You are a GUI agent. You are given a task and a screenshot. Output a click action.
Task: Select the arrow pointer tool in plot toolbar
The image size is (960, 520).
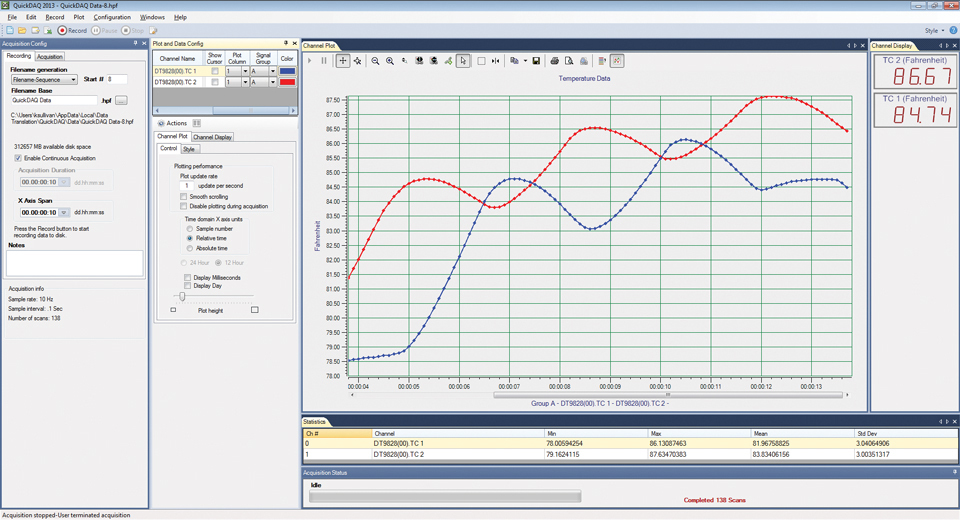(463, 61)
